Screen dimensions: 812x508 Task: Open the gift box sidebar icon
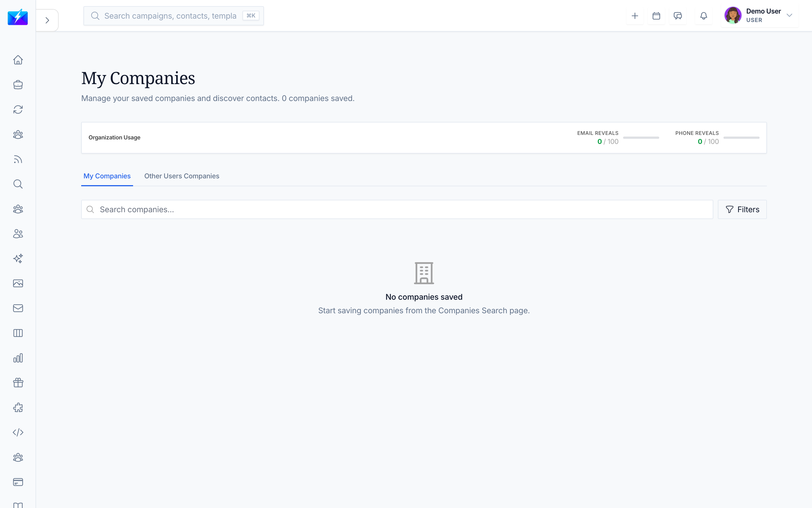point(18,383)
